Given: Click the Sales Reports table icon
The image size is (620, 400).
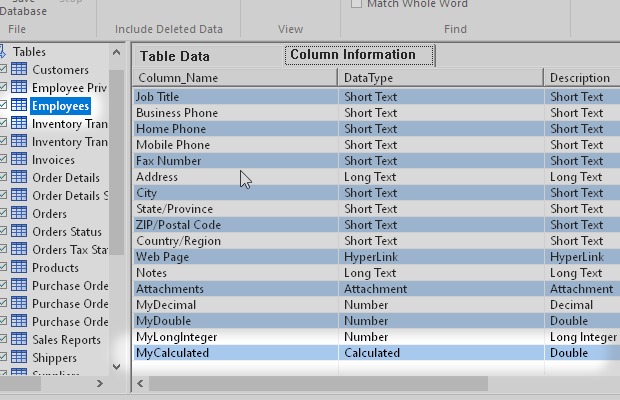Looking at the screenshot, I should tap(19, 340).
